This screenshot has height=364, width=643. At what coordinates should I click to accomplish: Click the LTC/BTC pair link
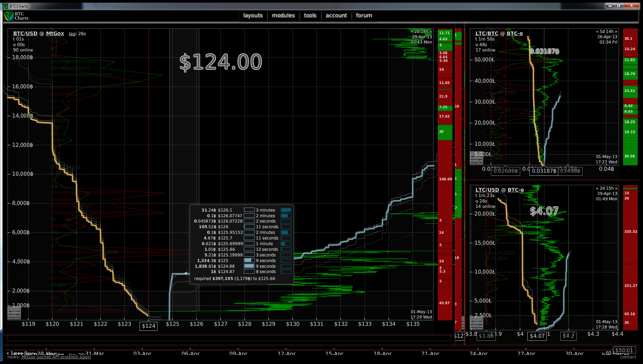(487, 33)
